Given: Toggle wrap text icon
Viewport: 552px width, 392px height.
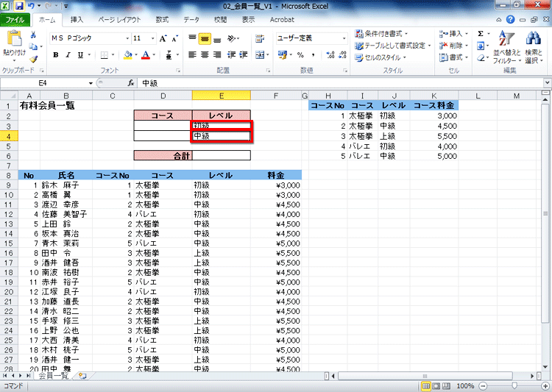Looking at the screenshot, I should pos(260,38).
